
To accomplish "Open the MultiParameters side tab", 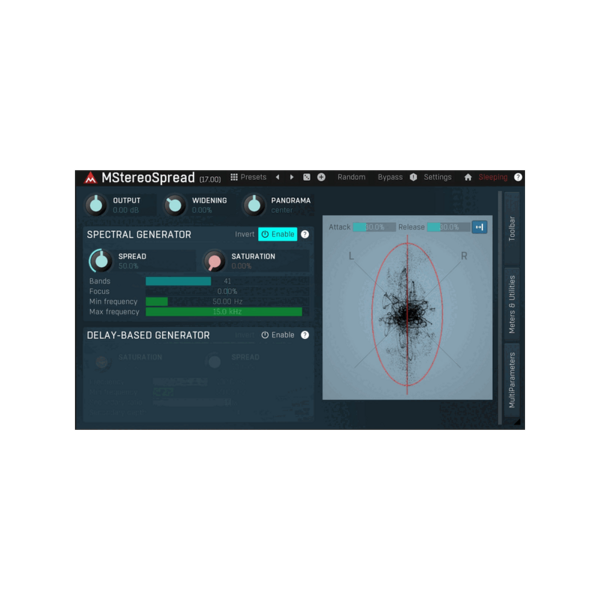I will [x=512, y=380].
